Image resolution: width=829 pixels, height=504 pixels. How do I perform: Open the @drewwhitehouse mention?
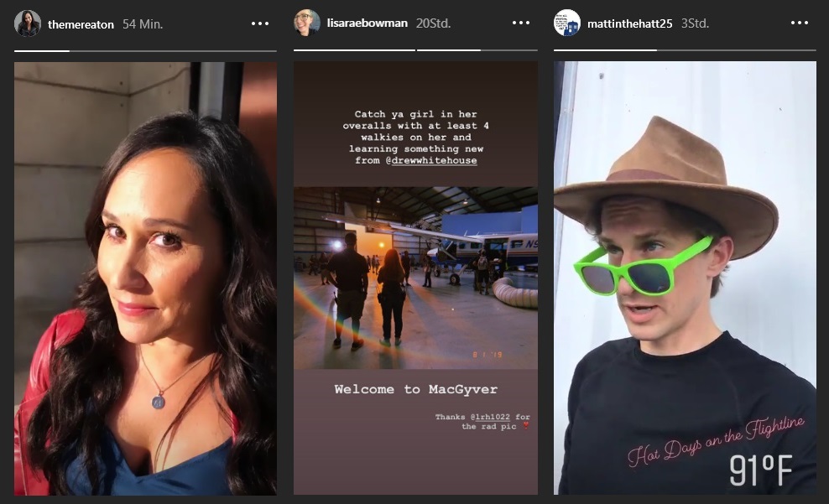(x=431, y=161)
